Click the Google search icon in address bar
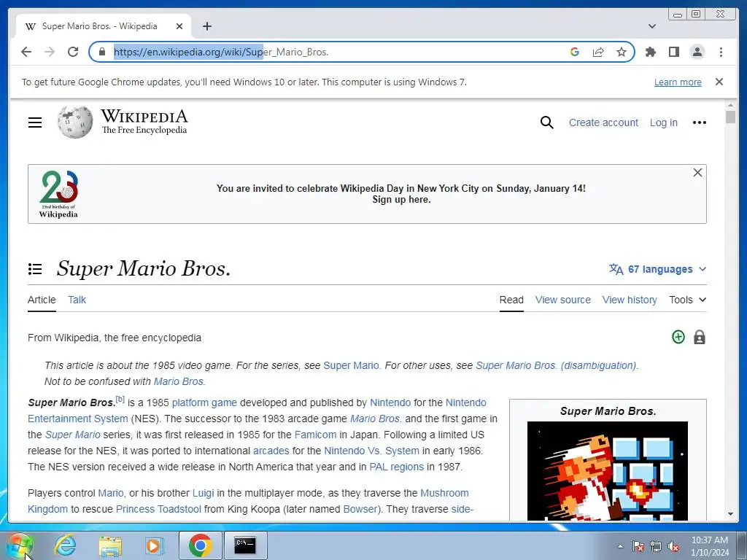This screenshot has height=560, width=747. pyautogui.click(x=575, y=52)
